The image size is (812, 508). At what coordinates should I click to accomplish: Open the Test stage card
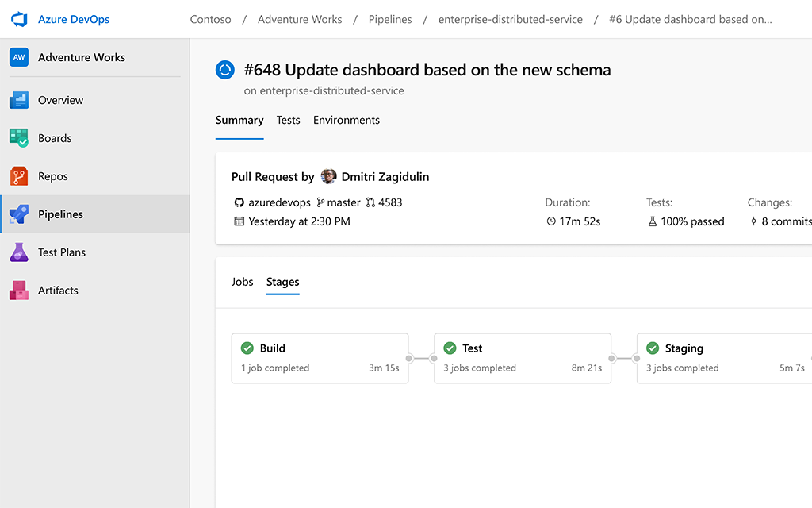pyautogui.click(x=523, y=358)
